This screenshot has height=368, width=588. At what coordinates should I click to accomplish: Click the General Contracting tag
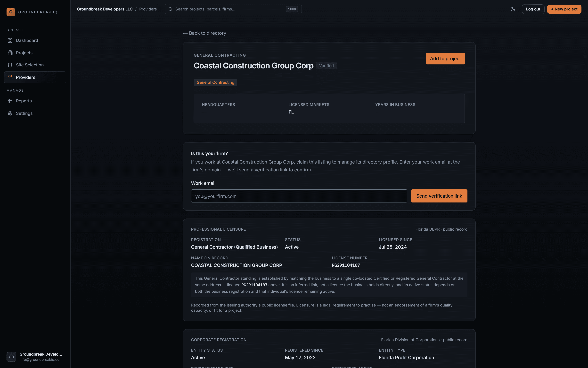(215, 82)
